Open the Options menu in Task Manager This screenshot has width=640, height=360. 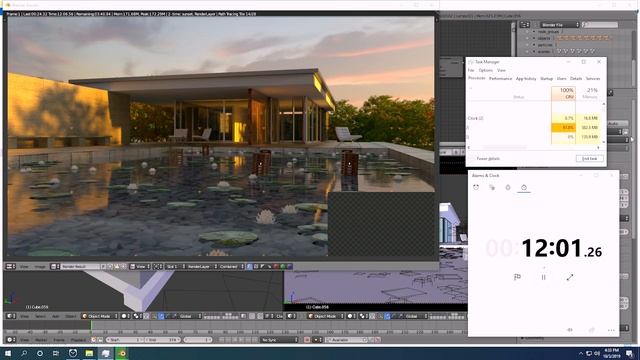click(485, 70)
